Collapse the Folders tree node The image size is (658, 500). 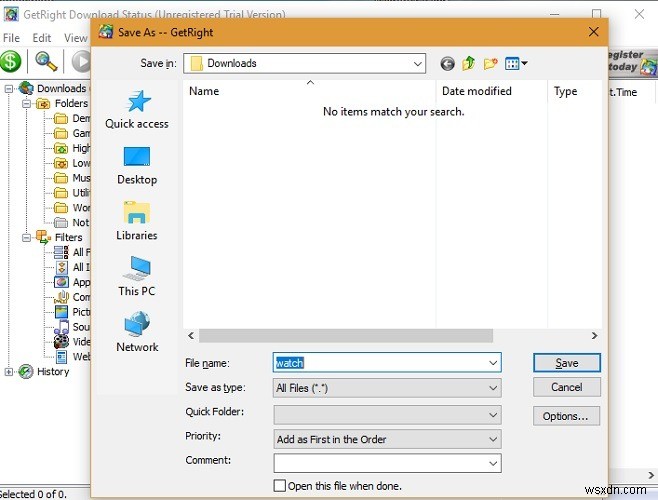tap(26, 103)
